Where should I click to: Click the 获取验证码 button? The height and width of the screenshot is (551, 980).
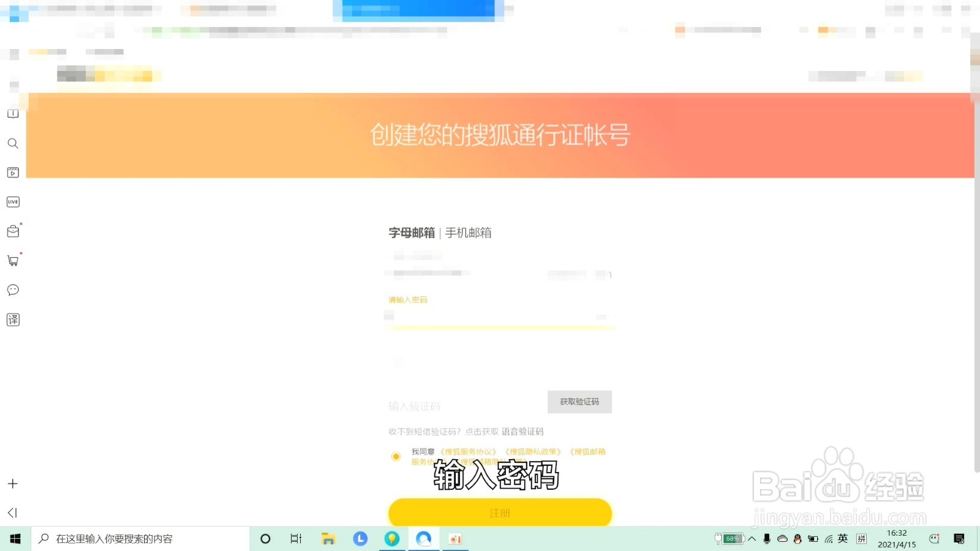pos(579,402)
